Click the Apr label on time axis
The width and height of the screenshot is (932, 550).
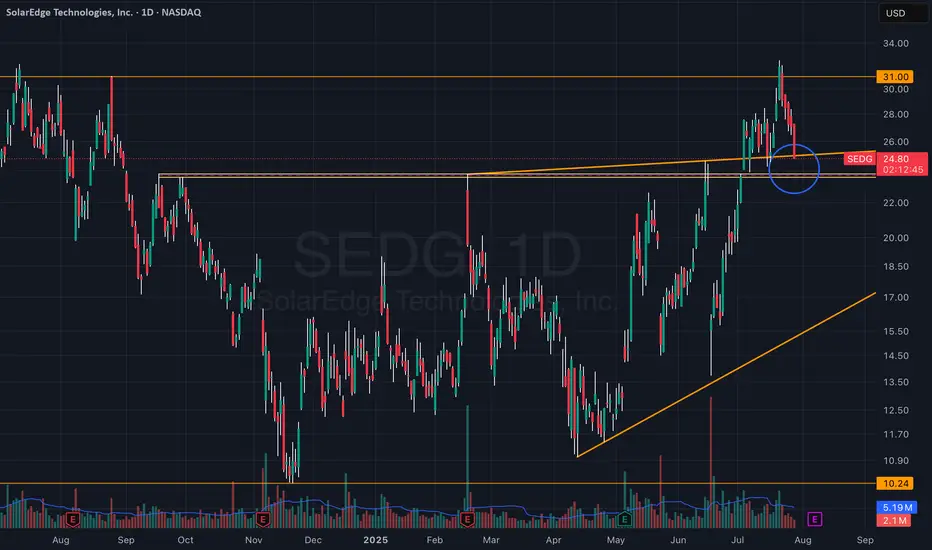[553, 540]
